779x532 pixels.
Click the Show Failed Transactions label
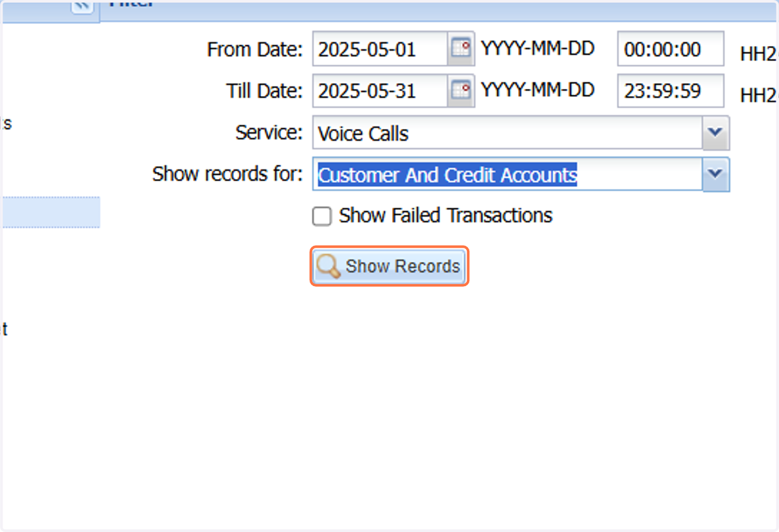[445, 215]
